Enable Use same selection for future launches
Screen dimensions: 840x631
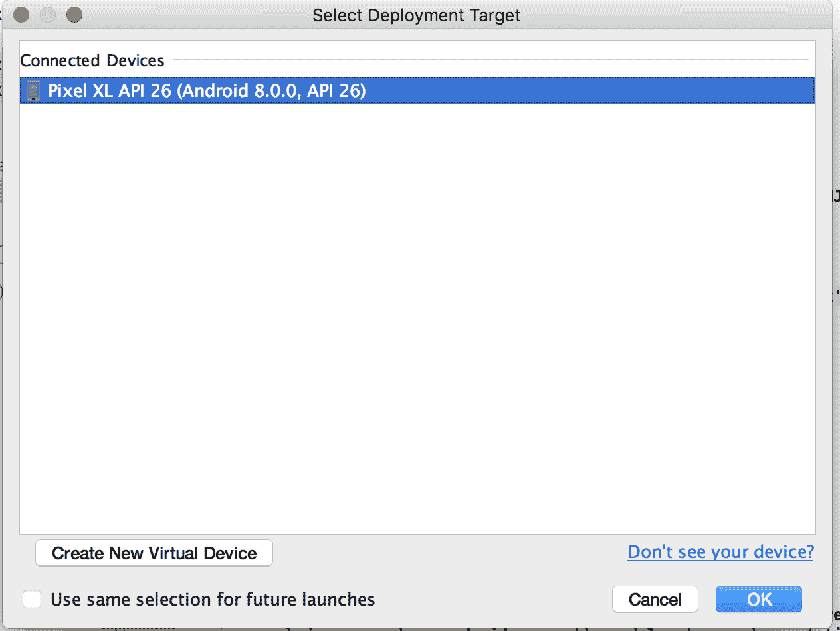click(32, 599)
